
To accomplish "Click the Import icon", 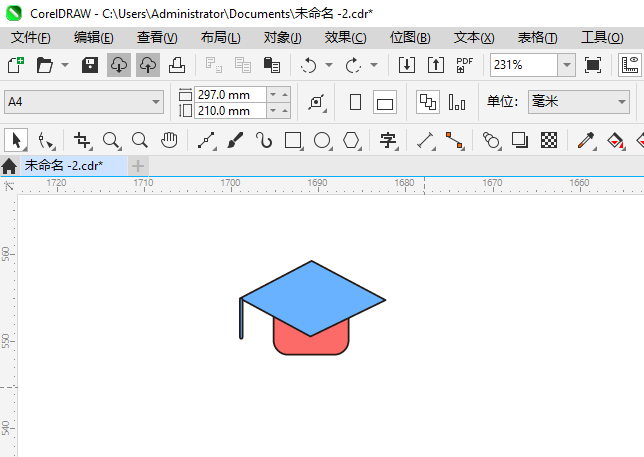I will (407, 65).
